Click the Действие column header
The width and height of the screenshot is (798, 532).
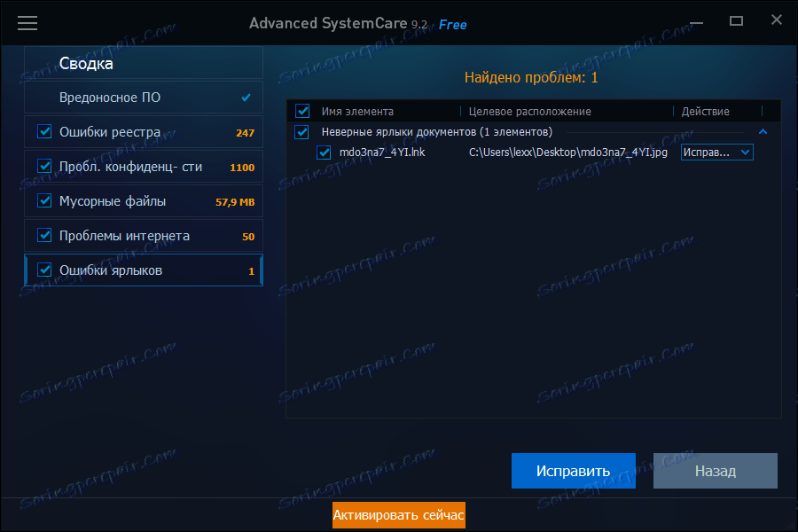point(706,112)
